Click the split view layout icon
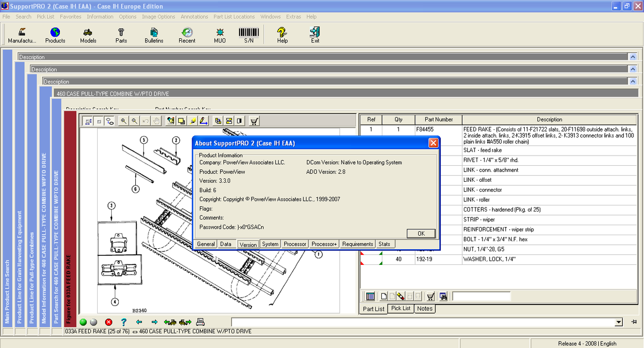644x348 pixels. tap(239, 121)
